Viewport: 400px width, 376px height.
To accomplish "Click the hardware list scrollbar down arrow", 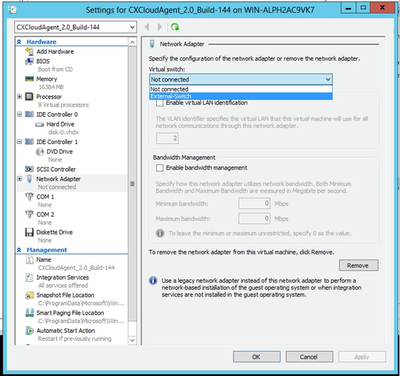I will pyautogui.click(x=132, y=340).
